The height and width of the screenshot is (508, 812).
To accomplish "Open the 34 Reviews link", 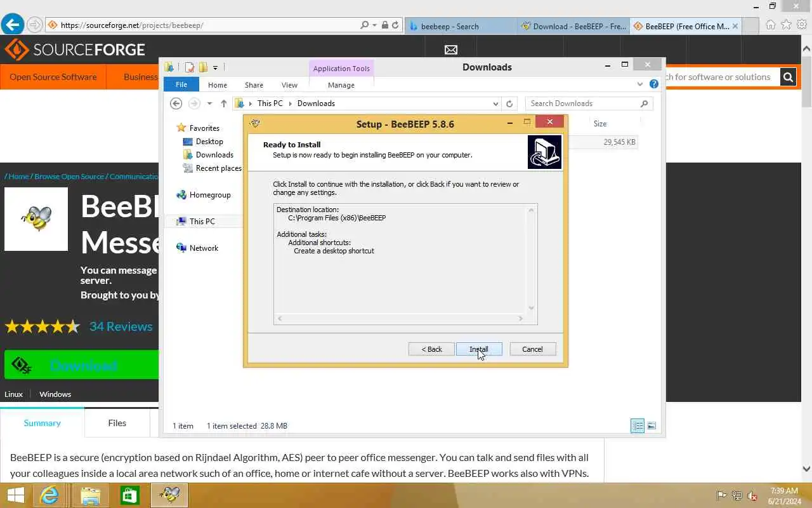I will point(121,326).
